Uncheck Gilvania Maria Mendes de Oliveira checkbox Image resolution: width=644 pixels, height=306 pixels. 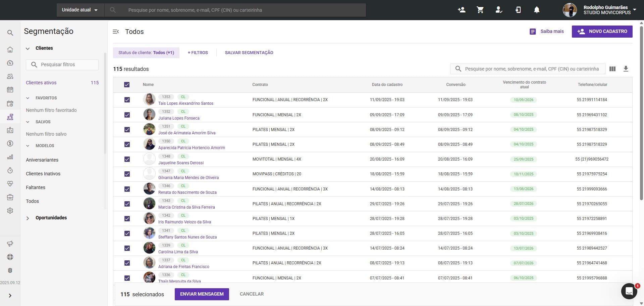click(x=127, y=174)
